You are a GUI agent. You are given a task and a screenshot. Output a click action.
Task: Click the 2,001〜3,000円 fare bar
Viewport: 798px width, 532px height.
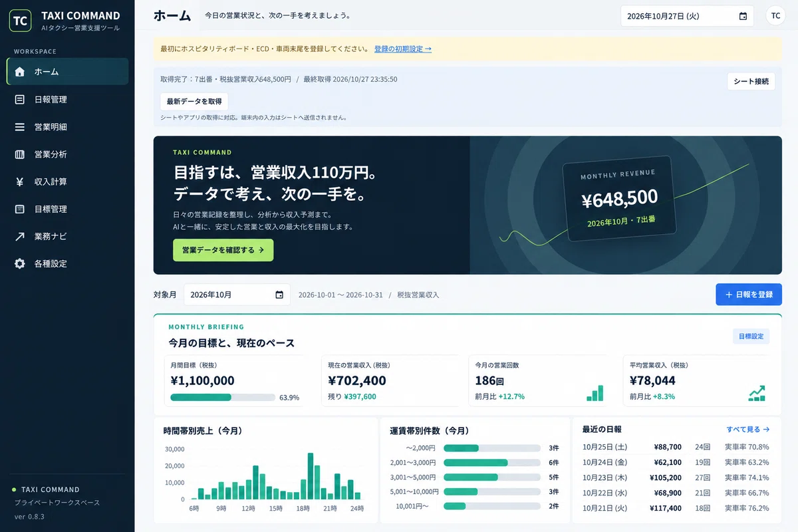coord(491,462)
